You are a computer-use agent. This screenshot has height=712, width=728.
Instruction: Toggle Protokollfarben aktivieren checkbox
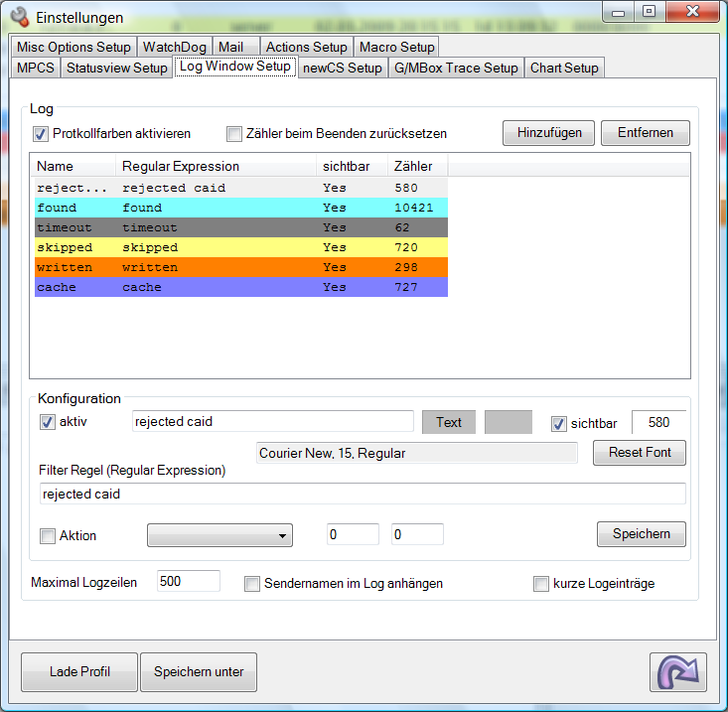pos(41,134)
